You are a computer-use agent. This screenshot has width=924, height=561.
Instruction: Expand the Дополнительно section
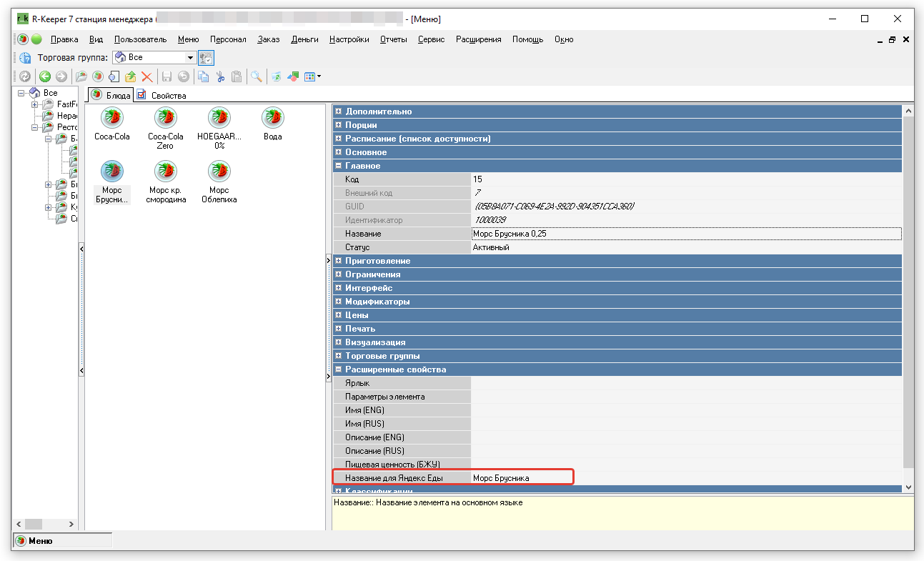(x=339, y=111)
